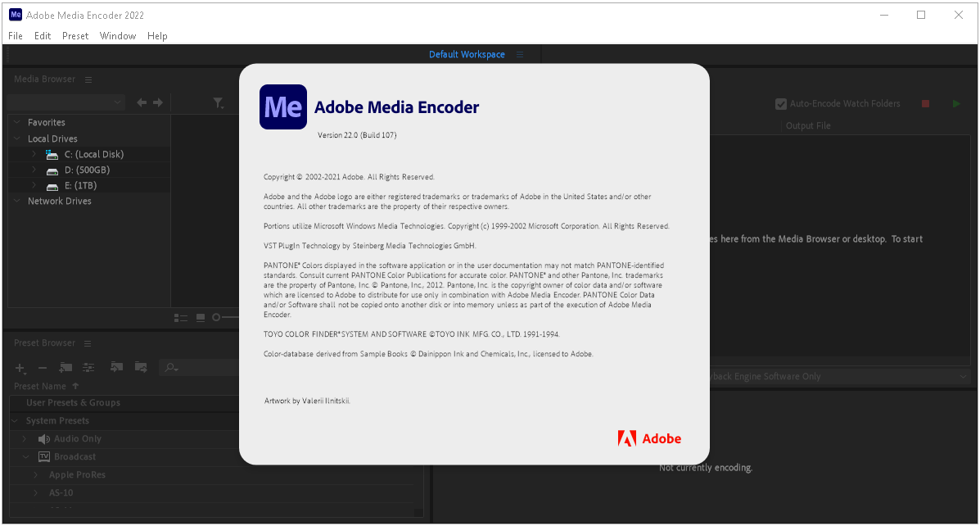The image size is (980, 526).
Task: Import presets icon in Preset Browser
Action: tap(117, 367)
